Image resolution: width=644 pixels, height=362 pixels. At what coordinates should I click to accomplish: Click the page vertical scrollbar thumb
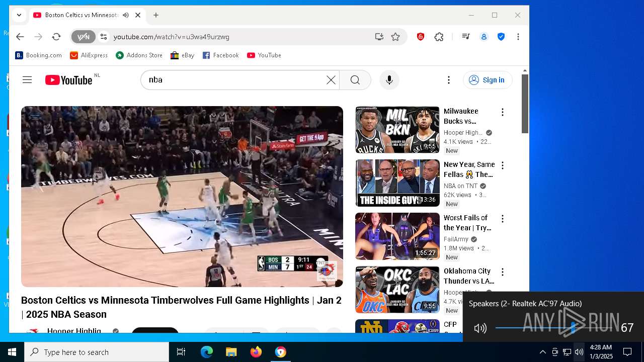click(x=525, y=104)
